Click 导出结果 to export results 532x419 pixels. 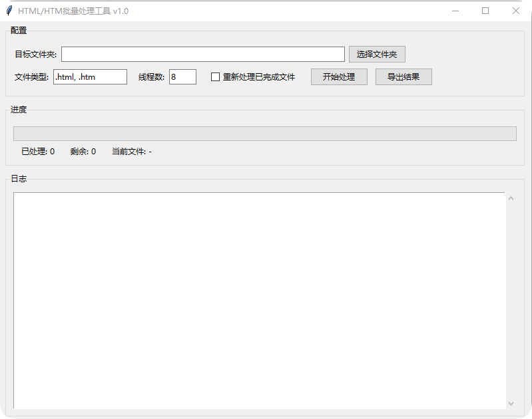click(403, 77)
